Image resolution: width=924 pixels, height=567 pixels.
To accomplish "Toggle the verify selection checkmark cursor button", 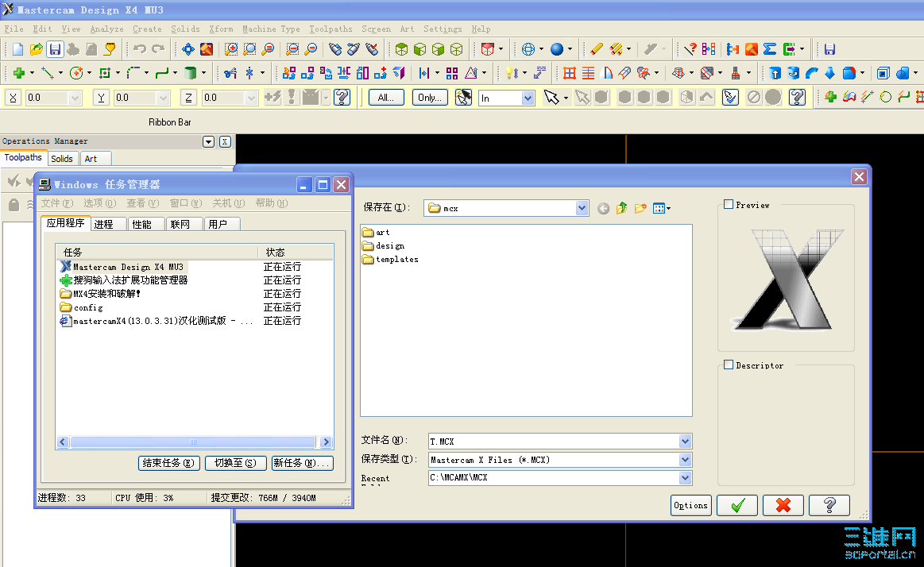I will 730,97.
